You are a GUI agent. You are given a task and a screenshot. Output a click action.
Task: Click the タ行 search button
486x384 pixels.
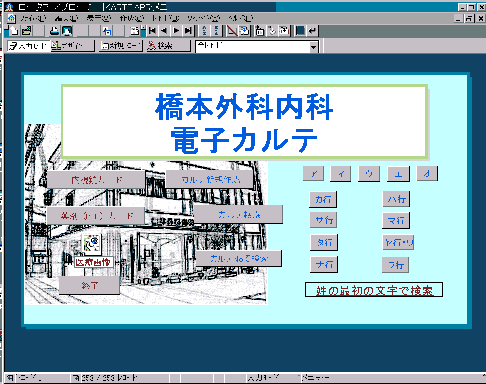(x=324, y=242)
